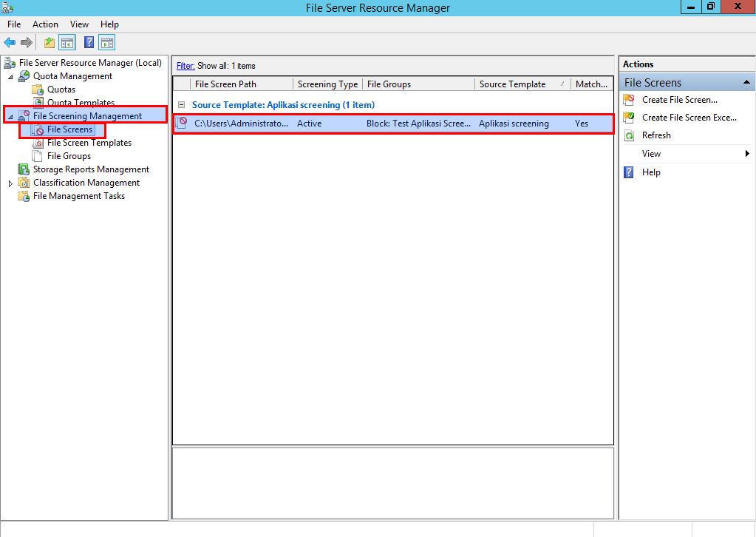Open help using the toolbar question mark icon
This screenshot has height=537, width=756.
point(88,42)
